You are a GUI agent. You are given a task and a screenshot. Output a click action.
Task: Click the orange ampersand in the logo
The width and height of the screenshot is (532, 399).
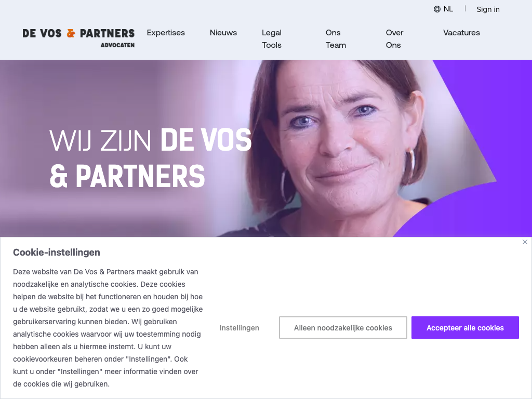click(71, 33)
